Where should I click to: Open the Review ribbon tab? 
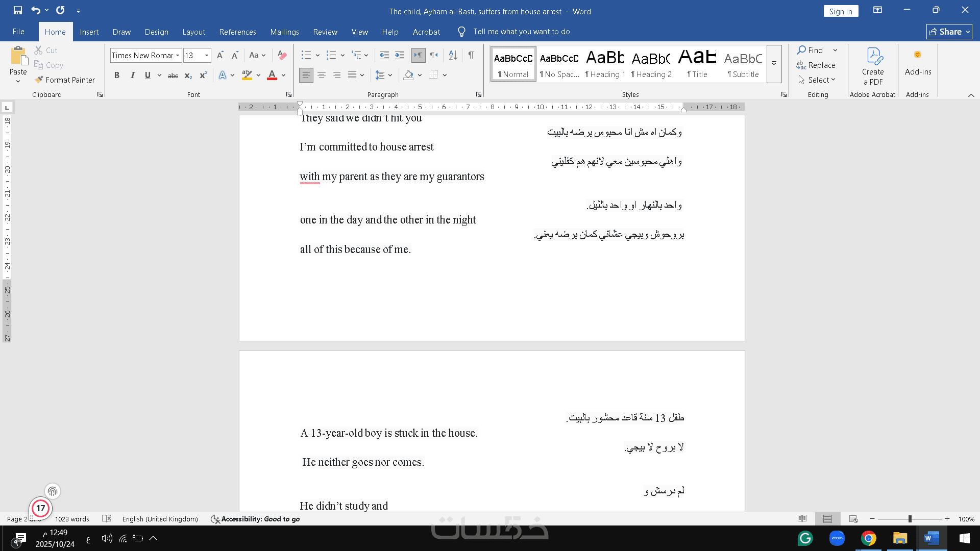click(x=325, y=32)
